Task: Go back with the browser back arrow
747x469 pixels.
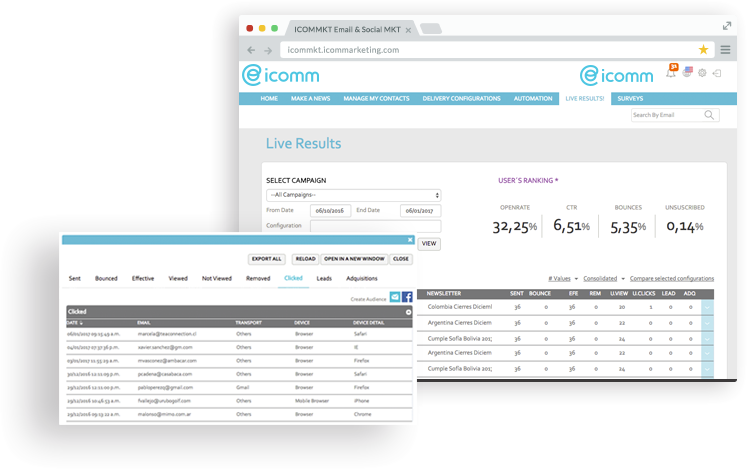Action: 251,50
